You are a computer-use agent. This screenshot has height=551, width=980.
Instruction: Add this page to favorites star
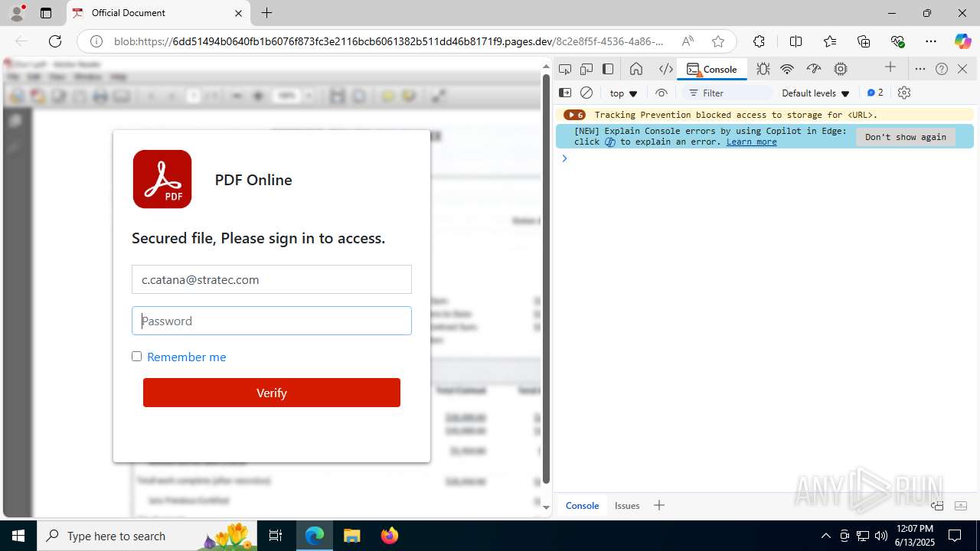tap(717, 41)
